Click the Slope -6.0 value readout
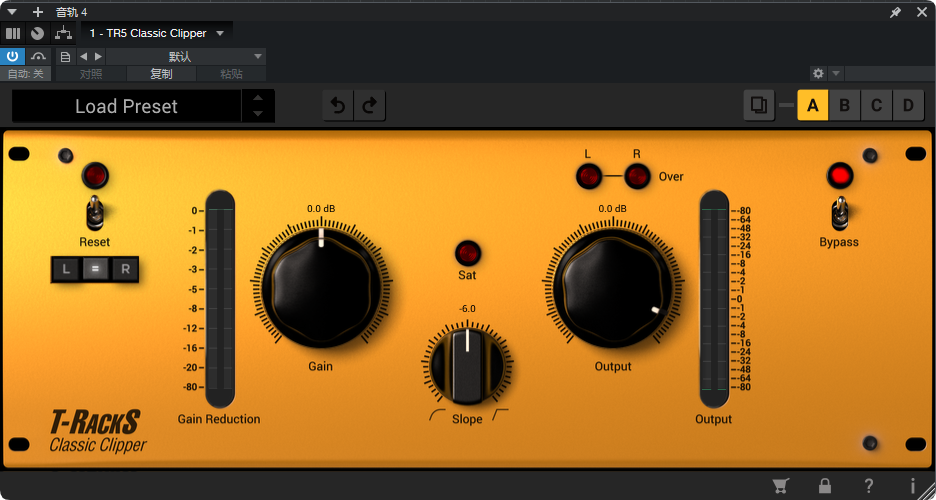936x500 pixels. 467,309
